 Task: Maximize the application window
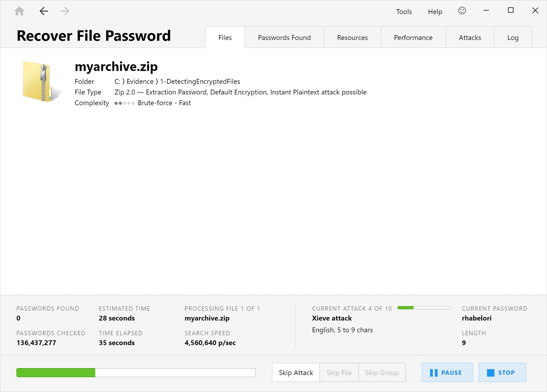coord(511,11)
